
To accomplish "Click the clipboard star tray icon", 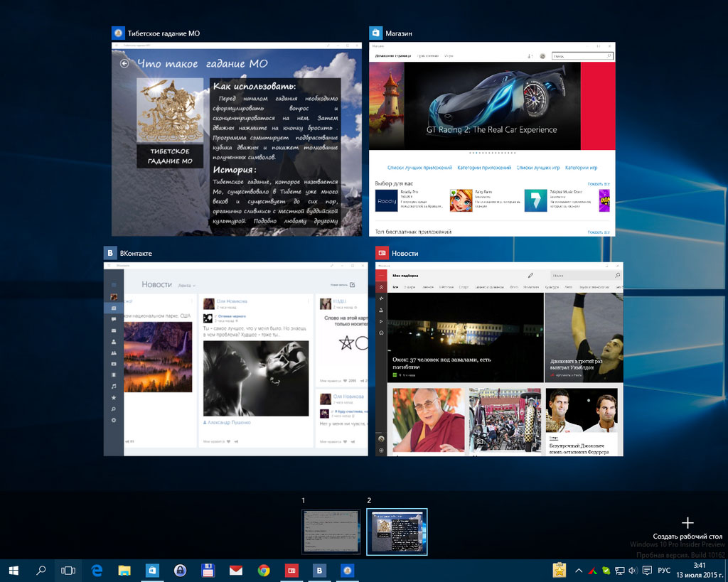I will click(x=560, y=571).
